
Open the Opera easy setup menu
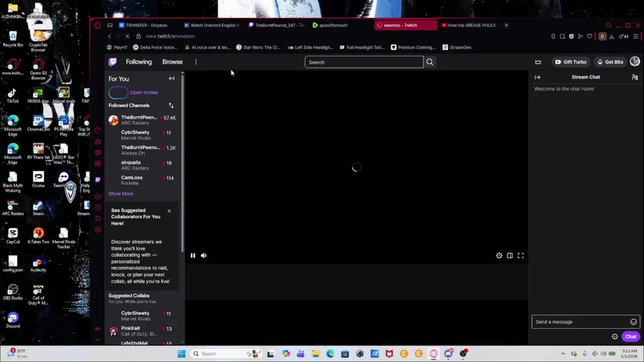pyautogui.click(x=636, y=36)
